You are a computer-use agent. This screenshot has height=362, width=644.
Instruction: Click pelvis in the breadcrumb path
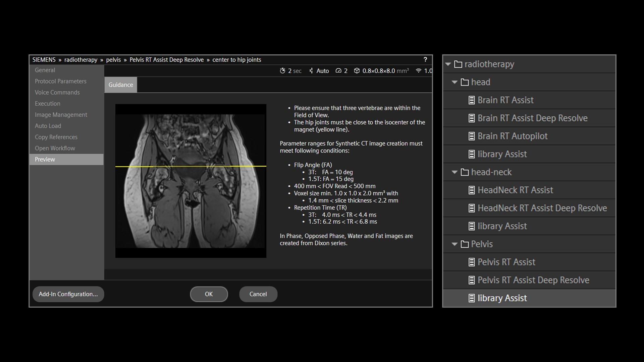pos(113,60)
